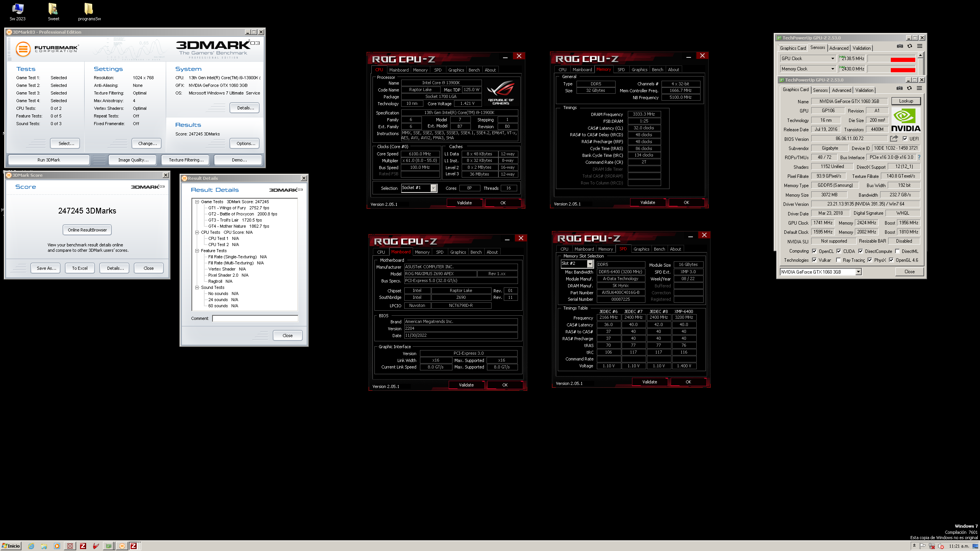980x551 pixels.
Task: Click red atom-shaped icon on taskbar
Action: click(70, 546)
